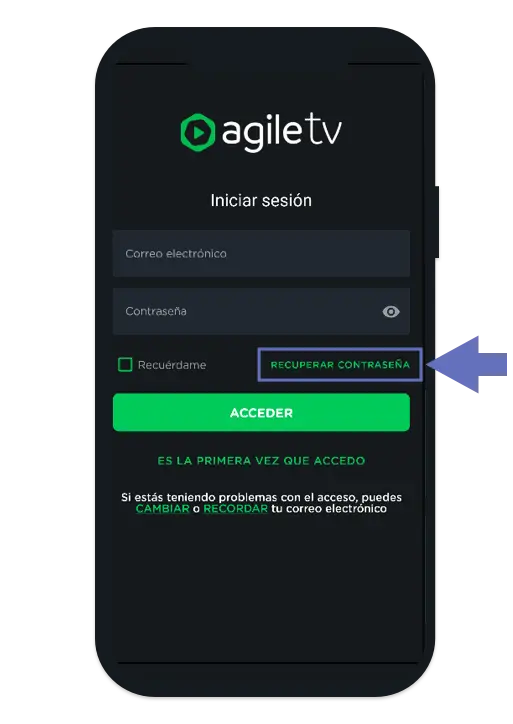The height and width of the screenshot is (724, 513).
Task: Click the Iniciar sesión heading
Action: (x=261, y=200)
